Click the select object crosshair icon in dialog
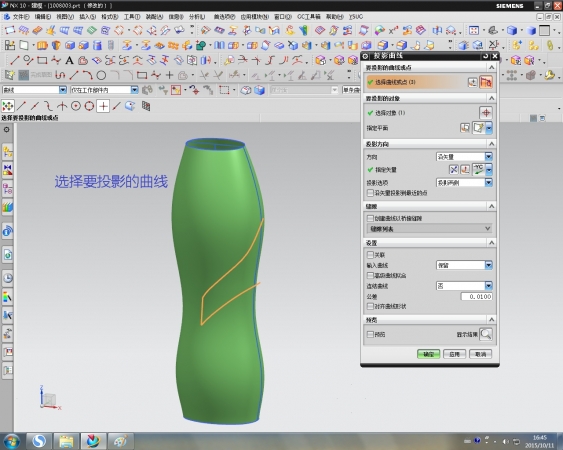The image size is (563, 450). tap(486, 113)
